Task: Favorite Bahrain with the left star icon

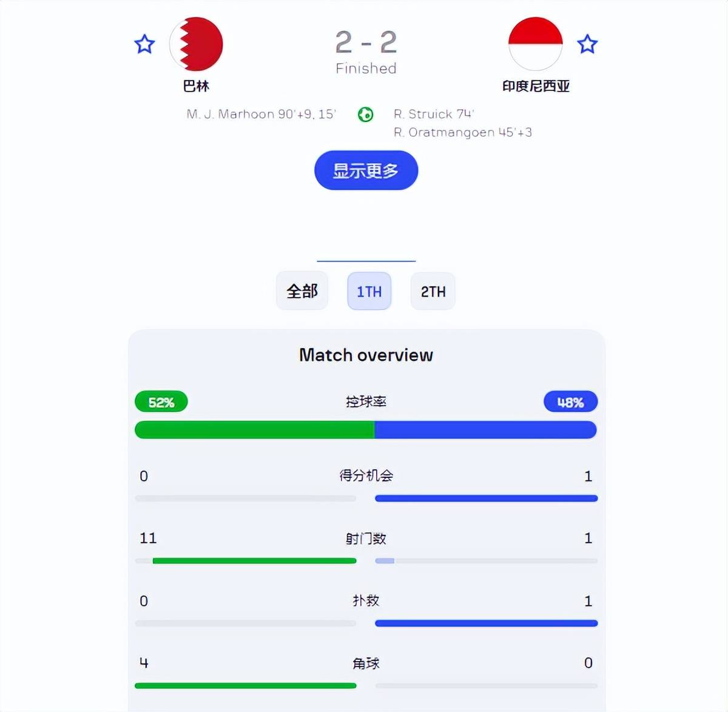Action: tap(144, 44)
